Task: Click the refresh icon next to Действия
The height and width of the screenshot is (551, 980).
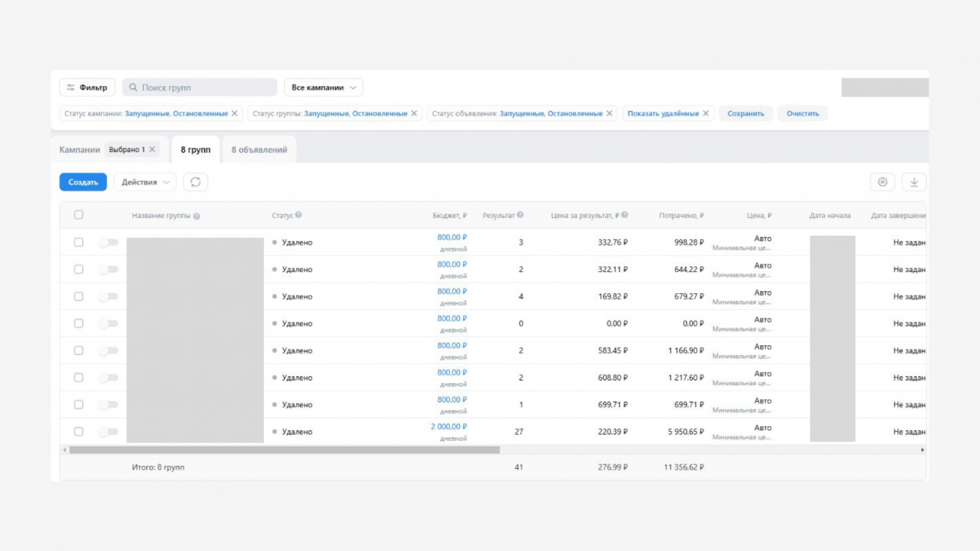Action: (x=195, y=182)
